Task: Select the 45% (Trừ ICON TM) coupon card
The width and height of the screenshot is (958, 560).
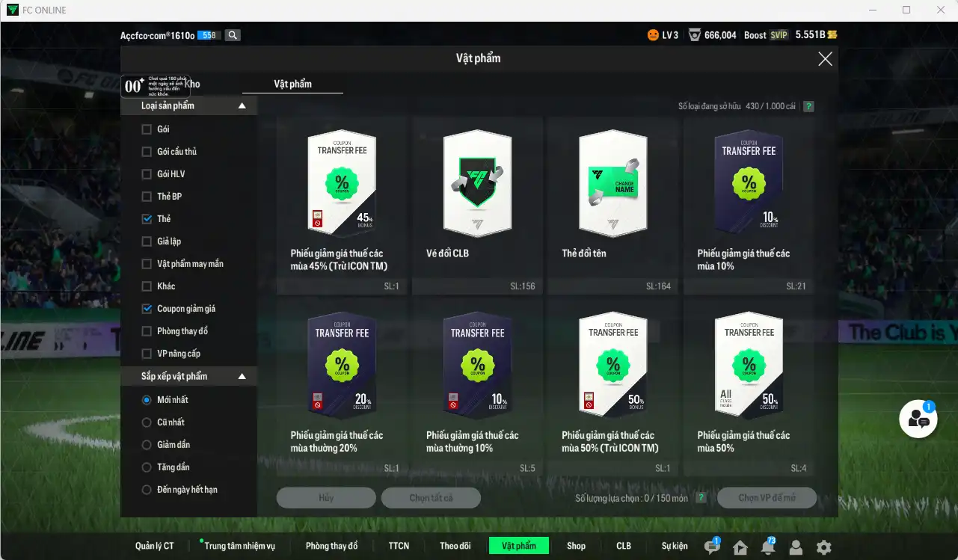Action: click(342, 206)
